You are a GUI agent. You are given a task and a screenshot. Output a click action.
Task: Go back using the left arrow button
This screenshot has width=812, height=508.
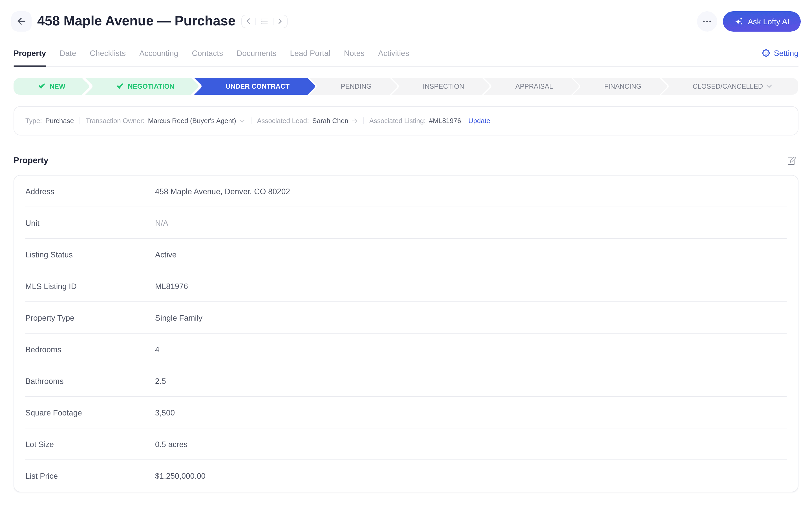[x=21, y=21]
